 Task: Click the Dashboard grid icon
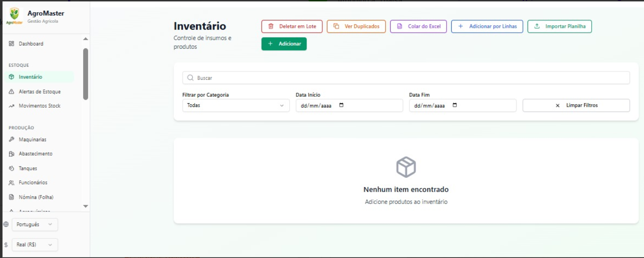tap(12, 44)
